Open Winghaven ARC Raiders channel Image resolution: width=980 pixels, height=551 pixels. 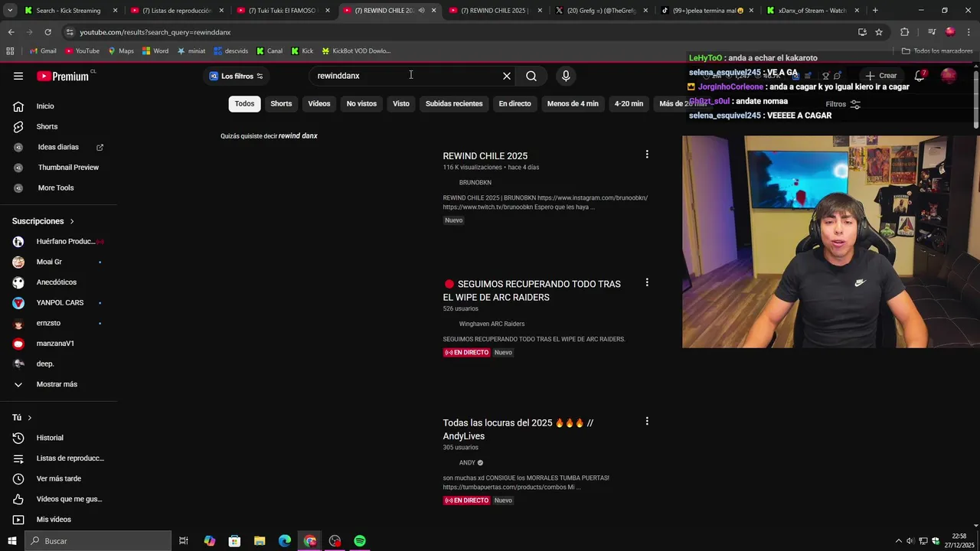(492, 324)
